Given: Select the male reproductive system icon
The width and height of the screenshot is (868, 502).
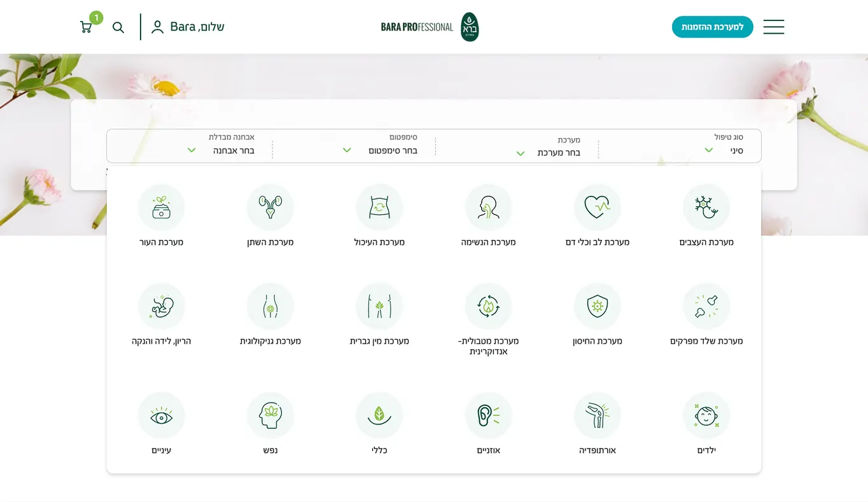Looking at the screenshot, I should pyautogui.click(x=379, y=306).
